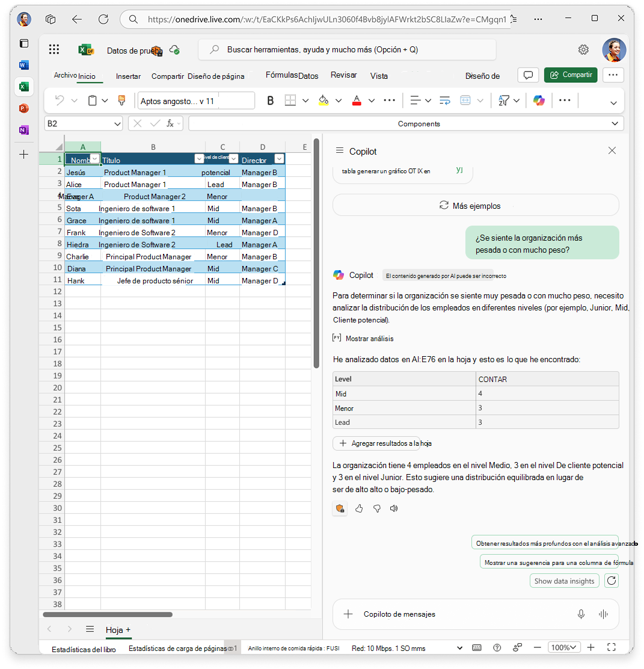The width and height of the screenshot is (644, 669).
Task: Click the Paste clipboard icon
Action: pyautogui.click(x=92, y=100)
